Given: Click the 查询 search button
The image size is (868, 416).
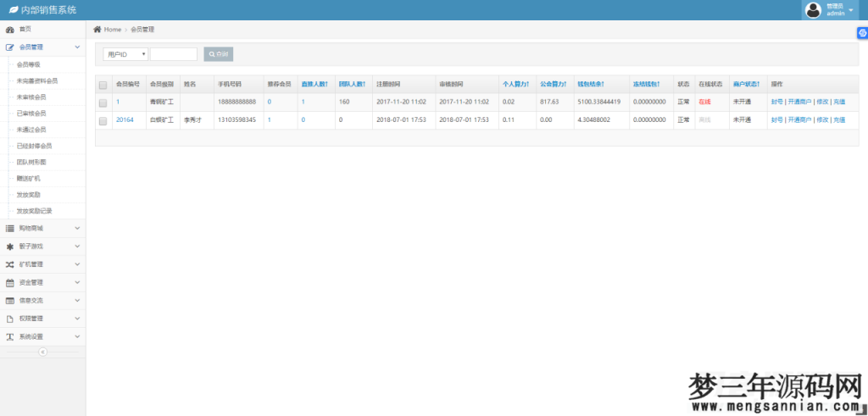Looking at the screenshot, I should pos(218,54).
